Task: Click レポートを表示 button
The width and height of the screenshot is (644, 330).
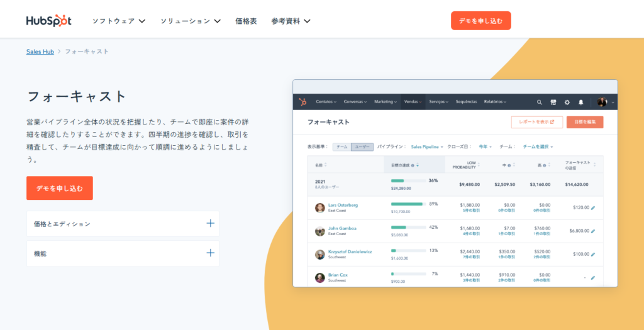Action: 537,122
